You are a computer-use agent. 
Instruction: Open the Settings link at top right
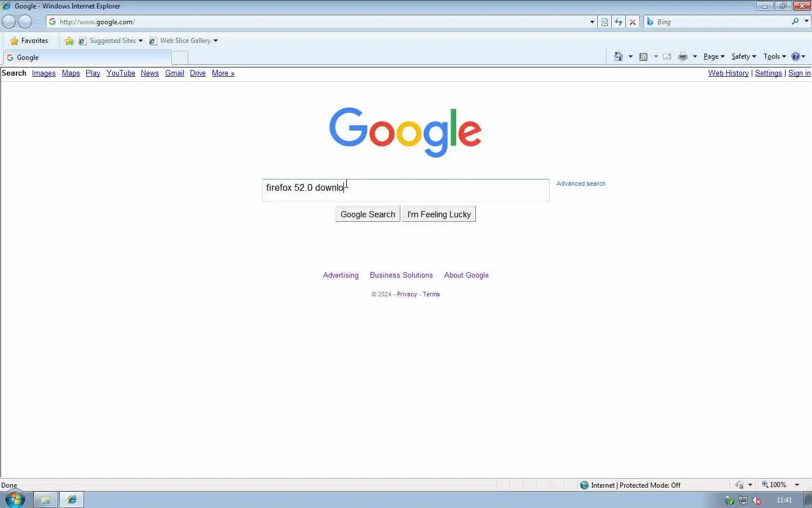click(x=768, y=73)
